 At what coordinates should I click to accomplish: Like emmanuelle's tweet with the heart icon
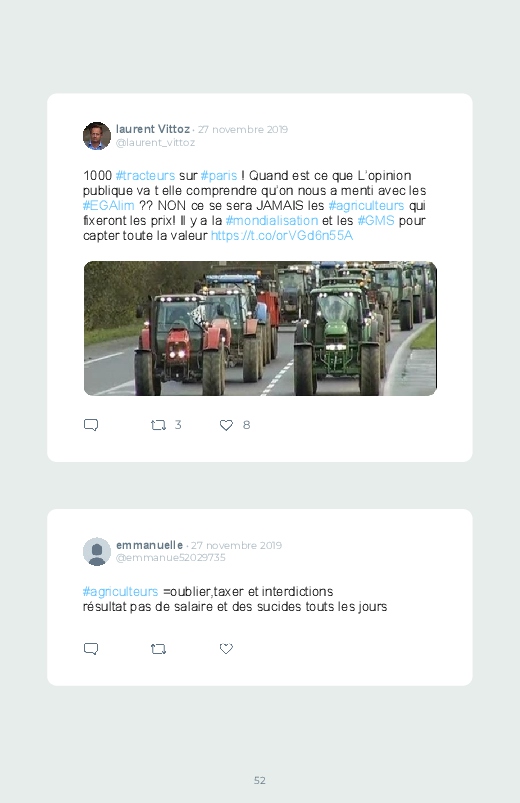click(226, 649)
